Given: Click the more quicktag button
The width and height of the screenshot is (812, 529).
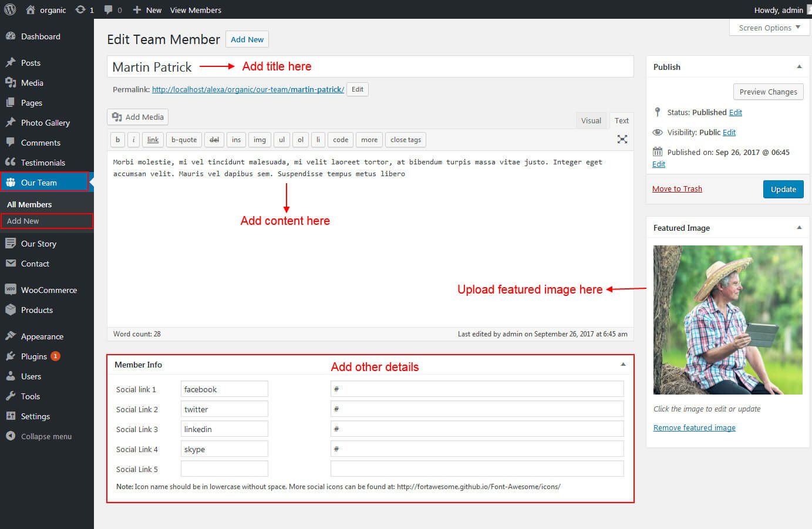Looking at the screenshot, I should click(369, 140).
